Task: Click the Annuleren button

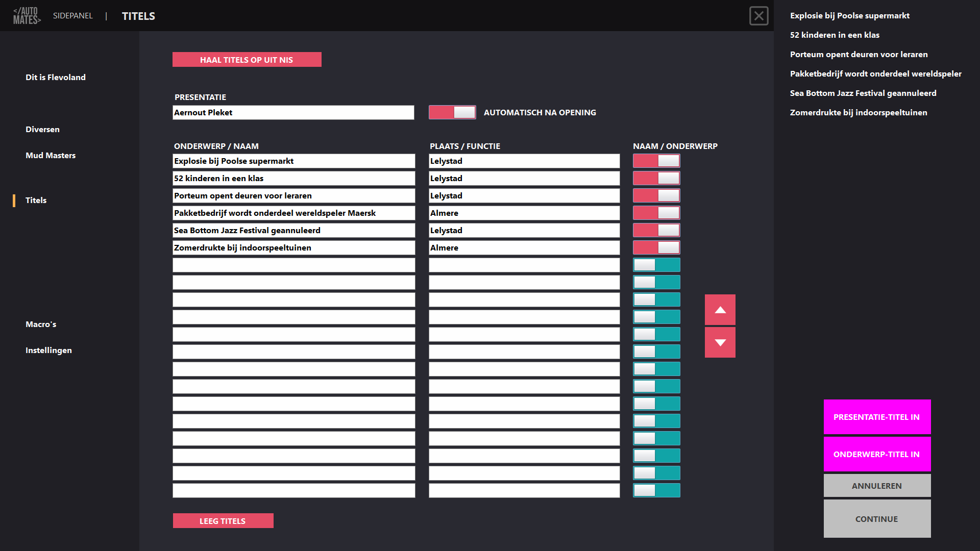Action: coord(877,486)
